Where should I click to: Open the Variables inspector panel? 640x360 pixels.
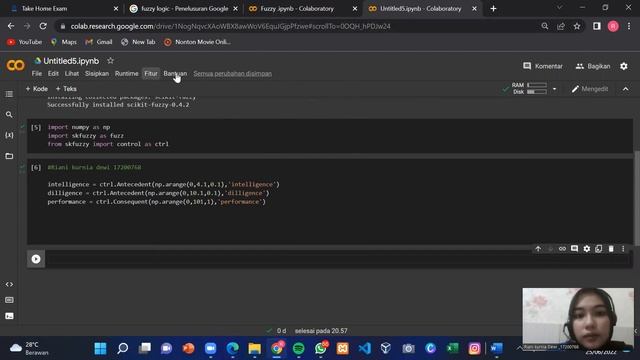click(9, 135)
